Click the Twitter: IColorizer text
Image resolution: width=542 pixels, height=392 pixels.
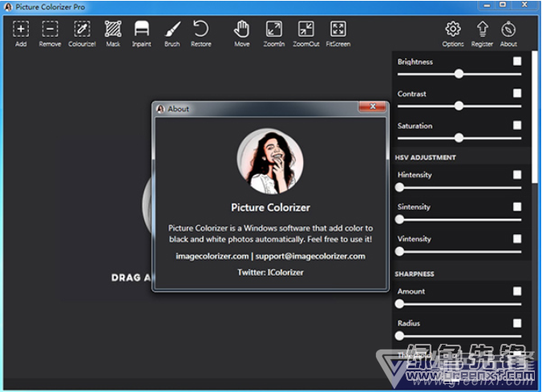[x=270, y=273]
